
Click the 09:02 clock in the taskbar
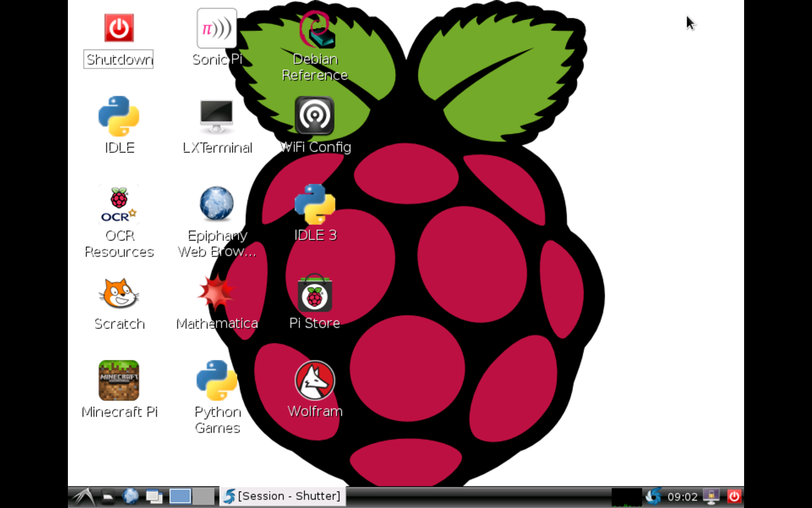pos(683,497)
